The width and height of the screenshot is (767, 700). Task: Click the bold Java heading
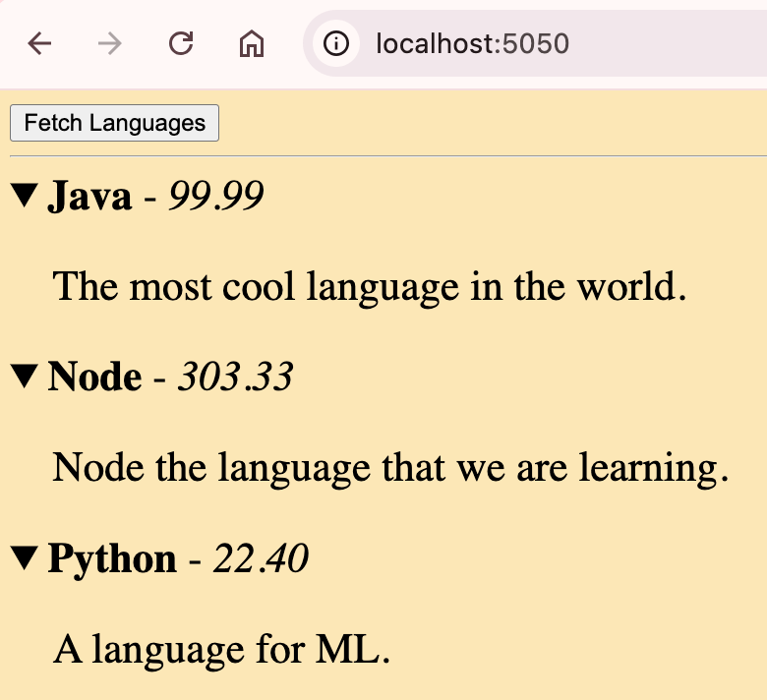pos(89,197)
